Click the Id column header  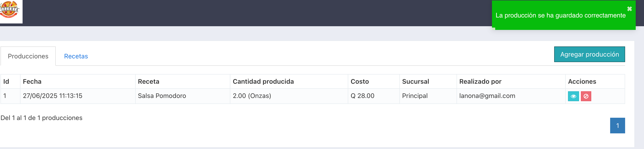[10, 82]
